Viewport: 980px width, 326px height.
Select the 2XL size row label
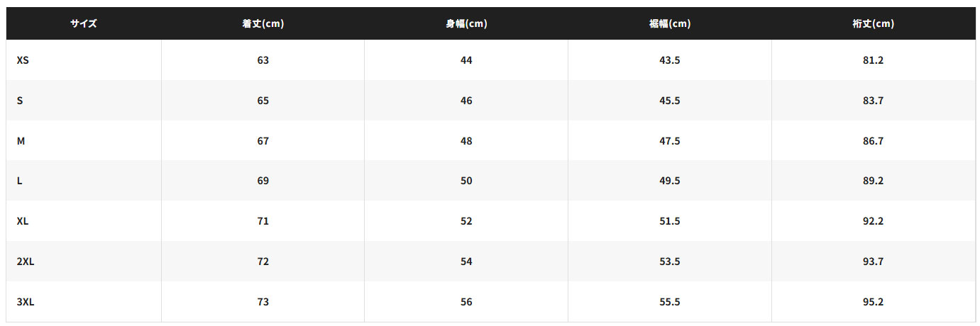(26, 262)
